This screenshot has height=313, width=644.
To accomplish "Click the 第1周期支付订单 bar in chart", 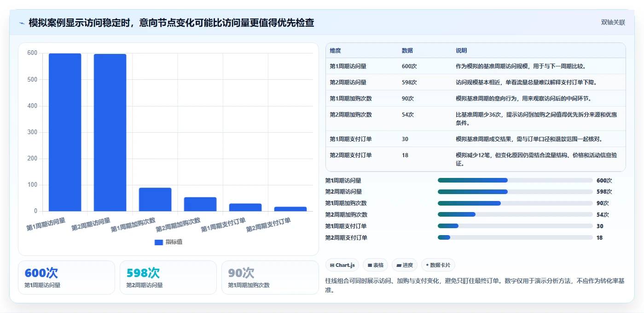I will point(245,207).
